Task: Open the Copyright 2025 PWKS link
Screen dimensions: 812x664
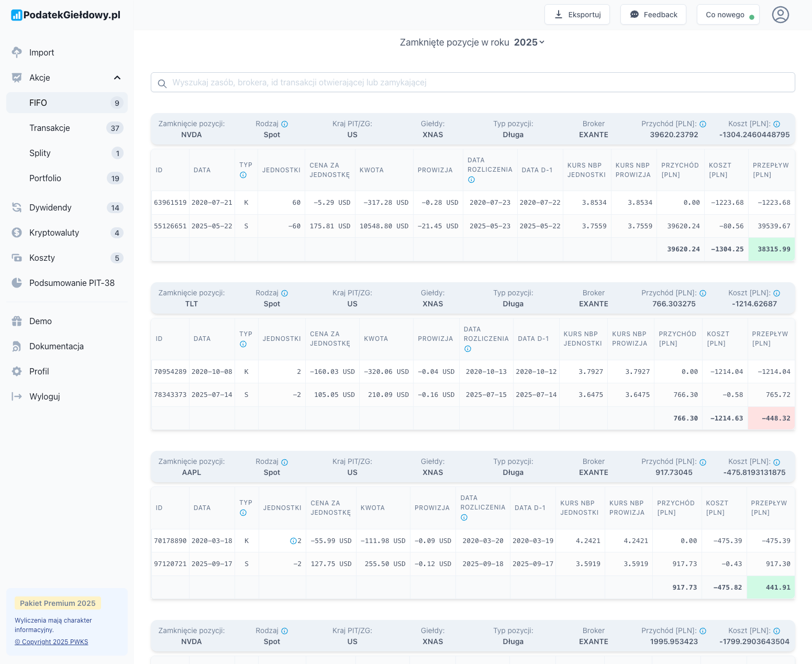Action: coord(51,642)
